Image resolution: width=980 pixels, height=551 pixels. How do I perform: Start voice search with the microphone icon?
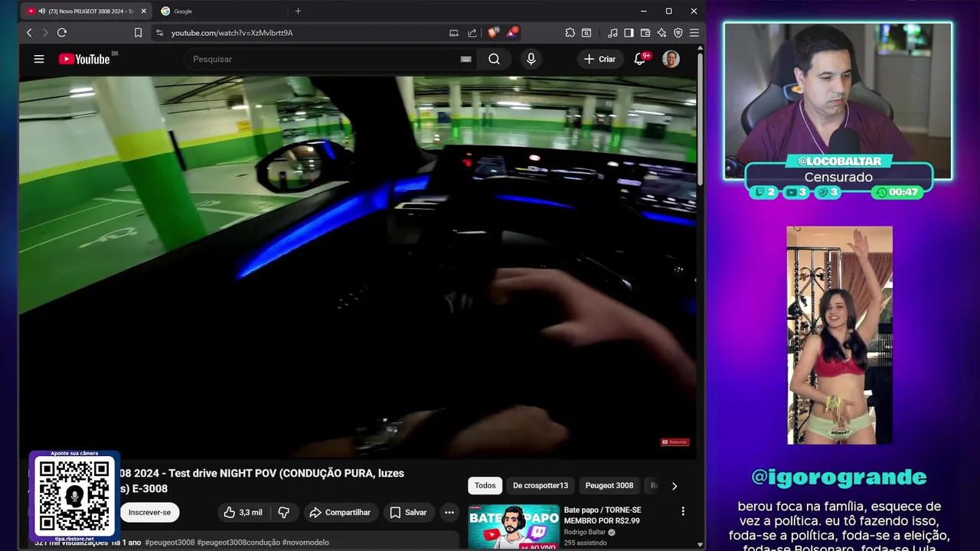(531, 59)
